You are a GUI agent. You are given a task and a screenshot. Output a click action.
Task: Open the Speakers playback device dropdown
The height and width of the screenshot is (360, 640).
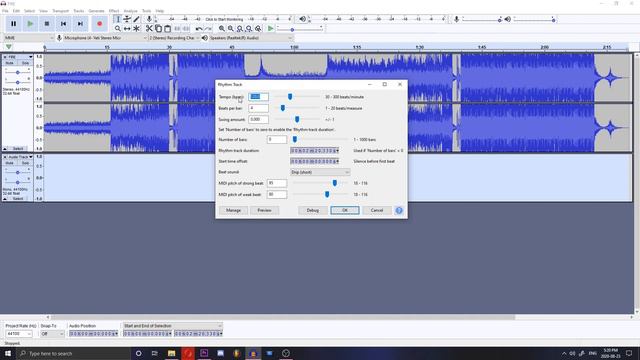point(251,38)
